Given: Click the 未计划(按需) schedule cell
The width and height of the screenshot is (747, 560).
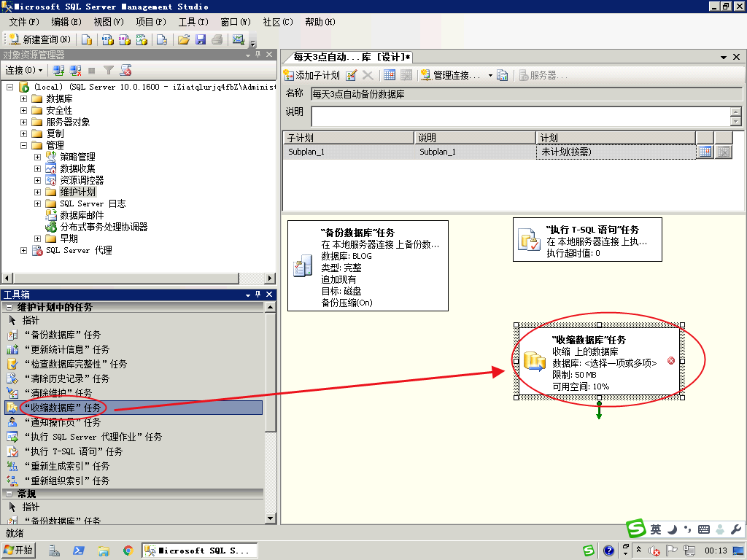Looking at the screenshot, I should (x=616, y=152).
